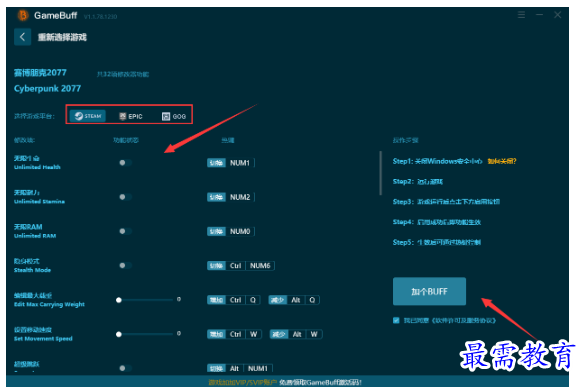Click the GameBuff promo banner at bottom
Viewport: 584px width, 387px height.
point(285,382)
